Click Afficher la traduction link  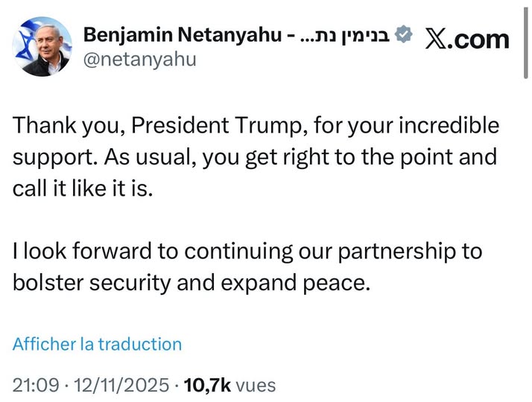click(x=97, y=344)
